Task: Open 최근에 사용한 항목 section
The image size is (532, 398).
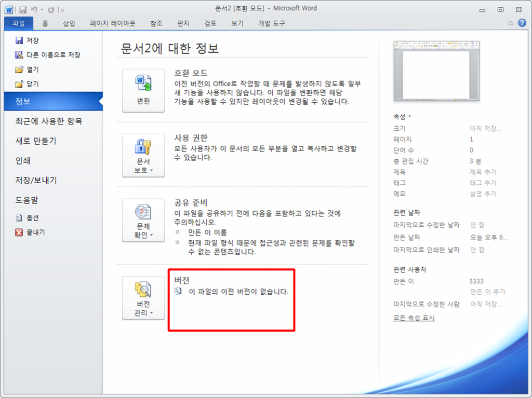Action: [48, 121]
